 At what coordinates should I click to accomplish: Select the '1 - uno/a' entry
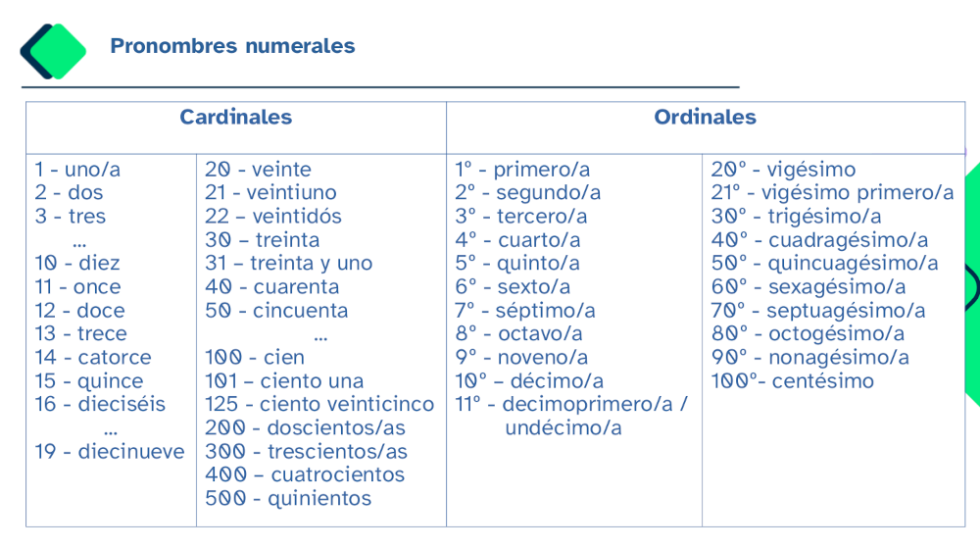point(77,170)
